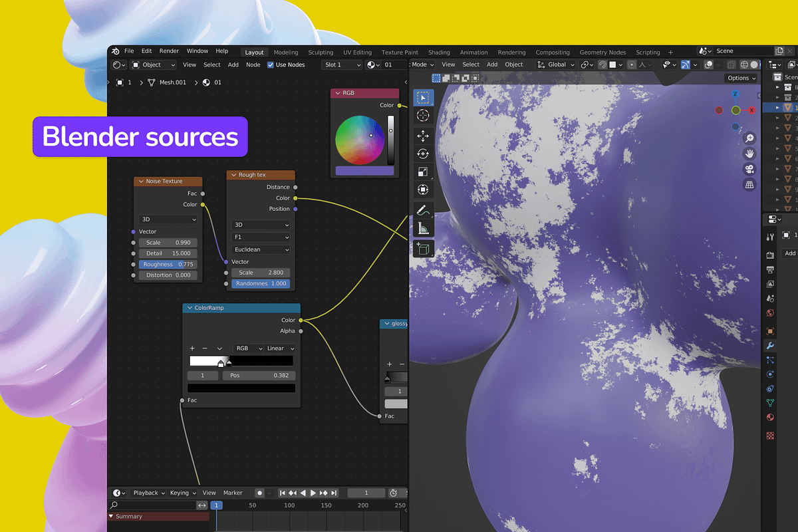Open the Euclidean distance metric dropdown
Screen dimensions: 798x532
pyautogui.click(x=261, y=249)
